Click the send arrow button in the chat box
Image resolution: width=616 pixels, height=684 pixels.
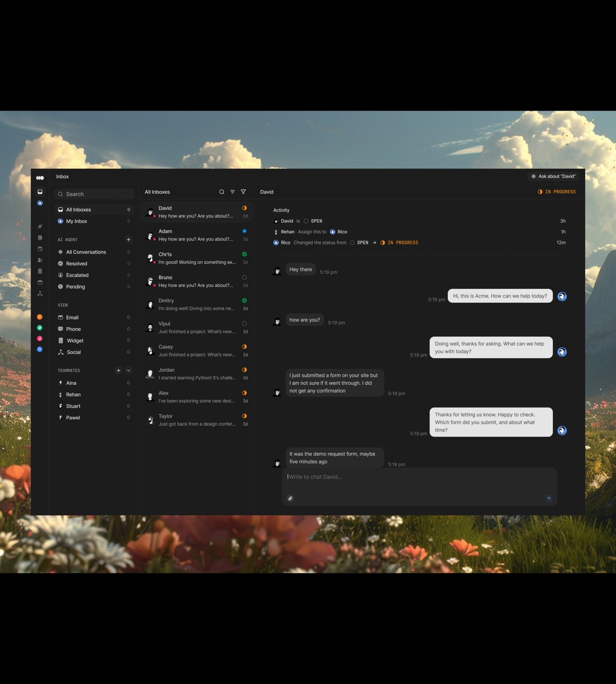coord(549,498)
